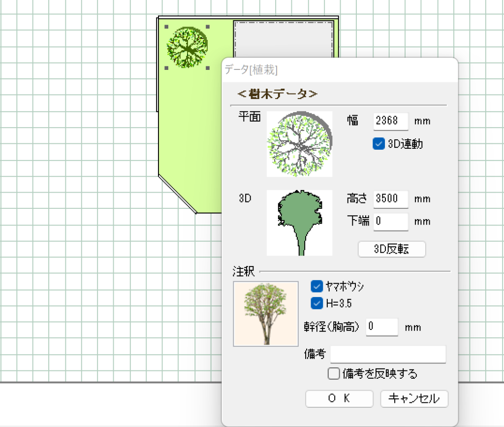Click the 幅 width input field
Viewport: 504px width, 427px height.
pyautogui.click(x=391, y=121)
